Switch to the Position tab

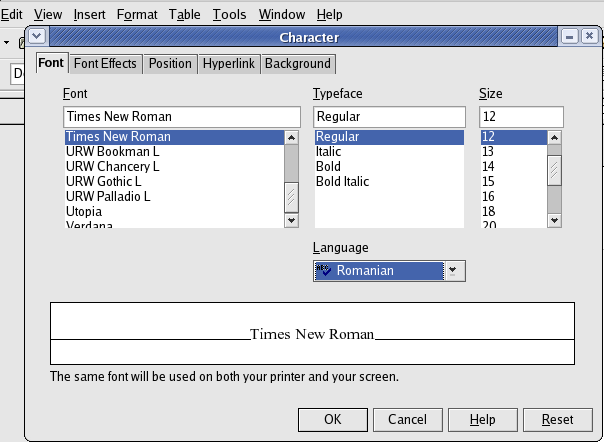tap(170, 64)
